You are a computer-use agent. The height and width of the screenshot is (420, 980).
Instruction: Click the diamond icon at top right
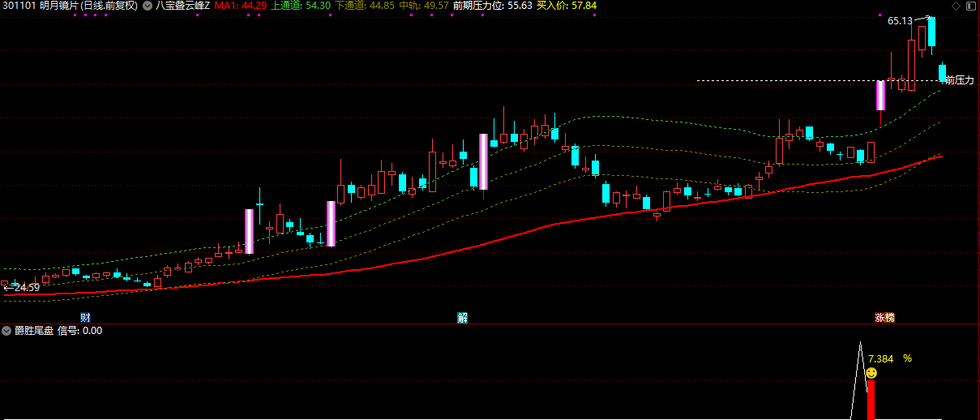(x=956, y=6)
